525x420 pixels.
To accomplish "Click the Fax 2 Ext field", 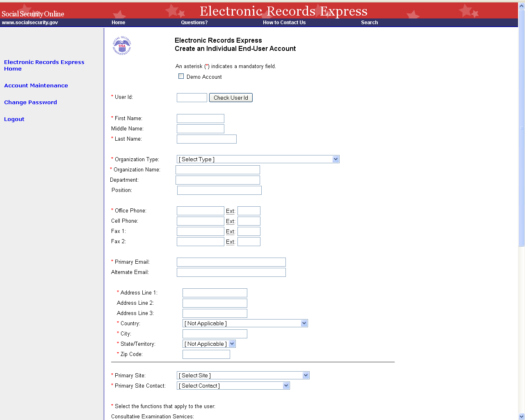I will [x=249, y=242].
